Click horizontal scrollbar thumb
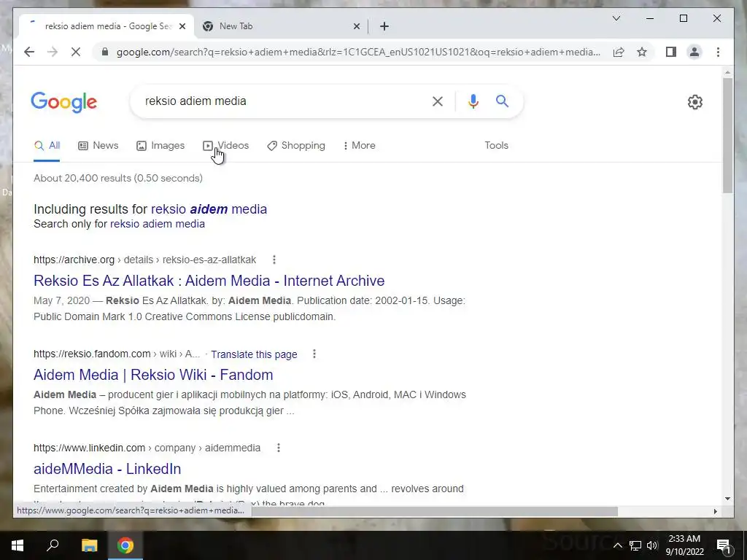The height and width of the screenshot is (560, 747). (434, 511)
